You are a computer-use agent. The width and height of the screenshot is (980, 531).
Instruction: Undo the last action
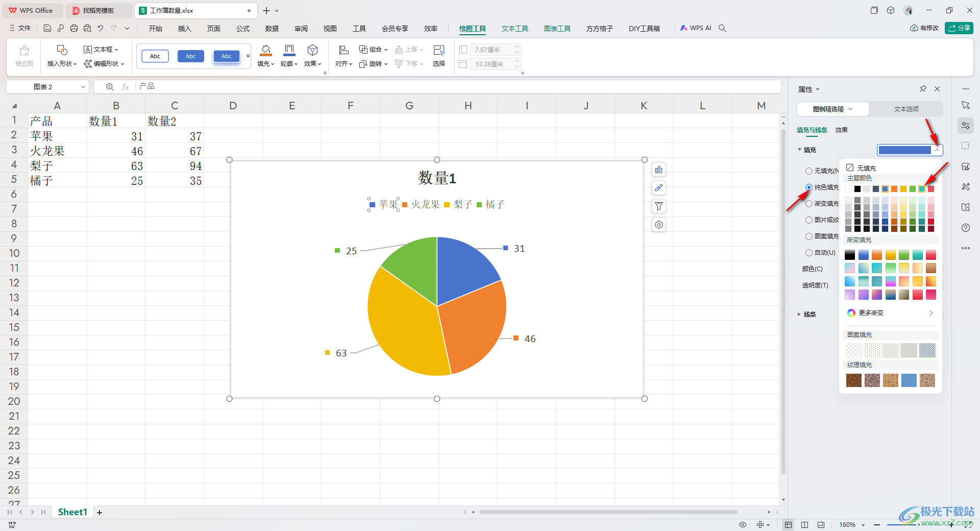(101, 29)
